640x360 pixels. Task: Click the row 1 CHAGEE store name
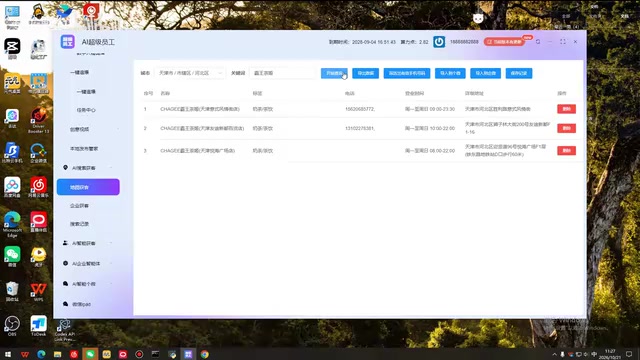pyautogui.click(x=200, y=109)
